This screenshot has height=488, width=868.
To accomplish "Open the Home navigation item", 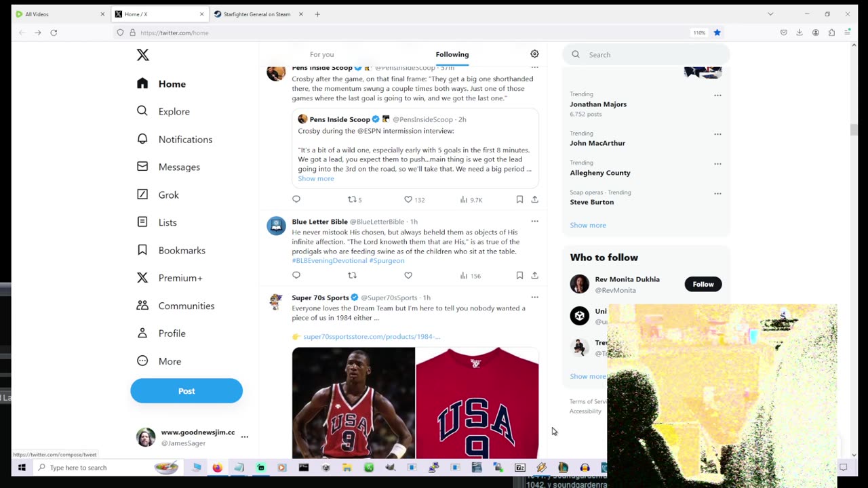I will pyautogui.click(x=161, y=83).
